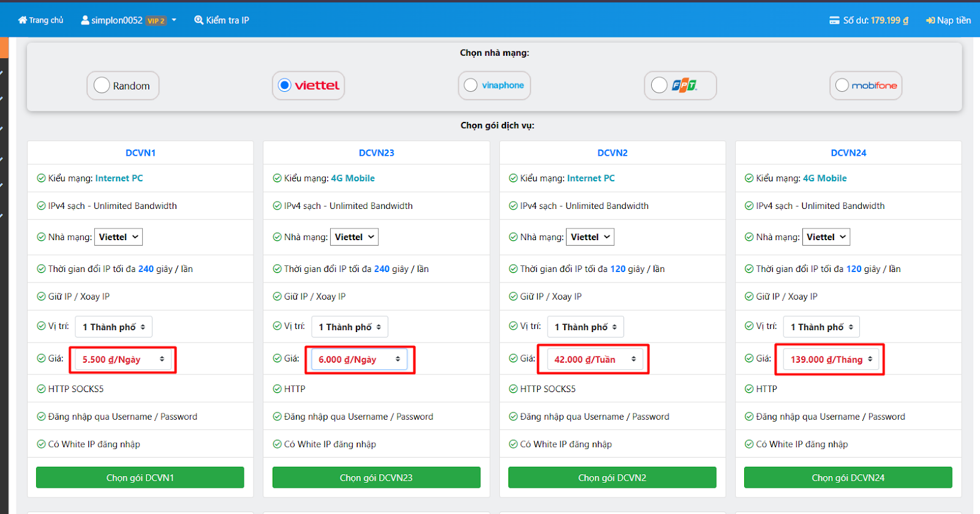
Task: Open Nhà mạng dropdown in DCVN23 card
Action: 354,237
